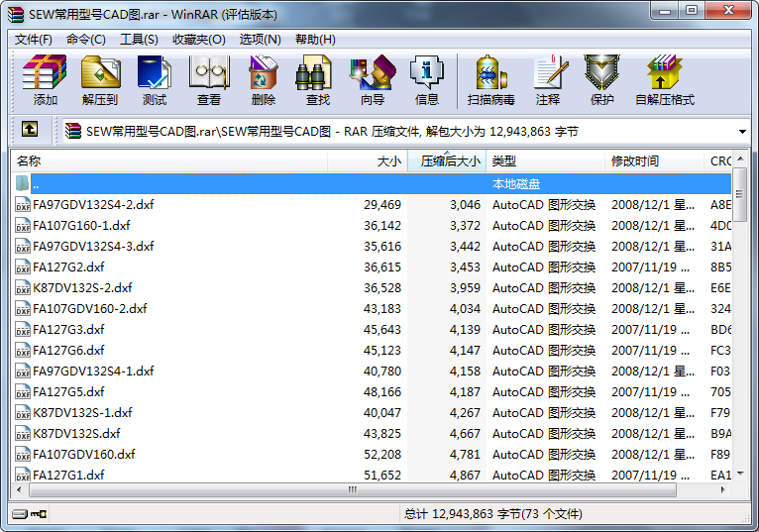Sort by 名称 column header
The width and height of the screenshot is (759, 532).
point(169,161)
